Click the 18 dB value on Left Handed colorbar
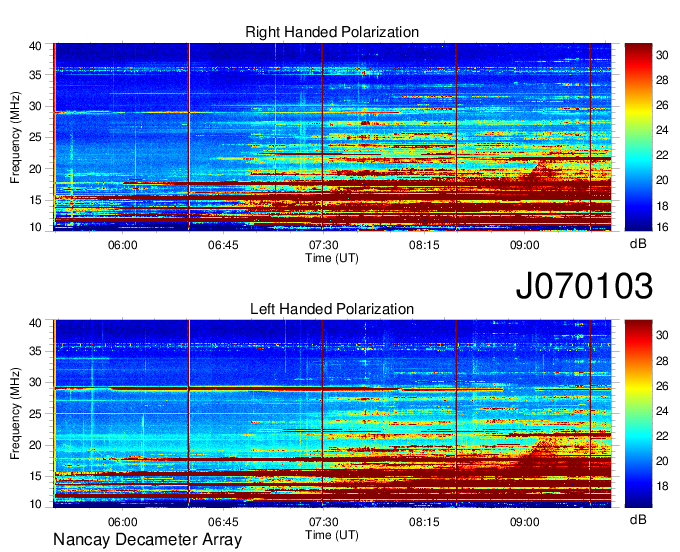Image resolution: width=680 pixels, height=552 pixels. [x=662, y=486]
